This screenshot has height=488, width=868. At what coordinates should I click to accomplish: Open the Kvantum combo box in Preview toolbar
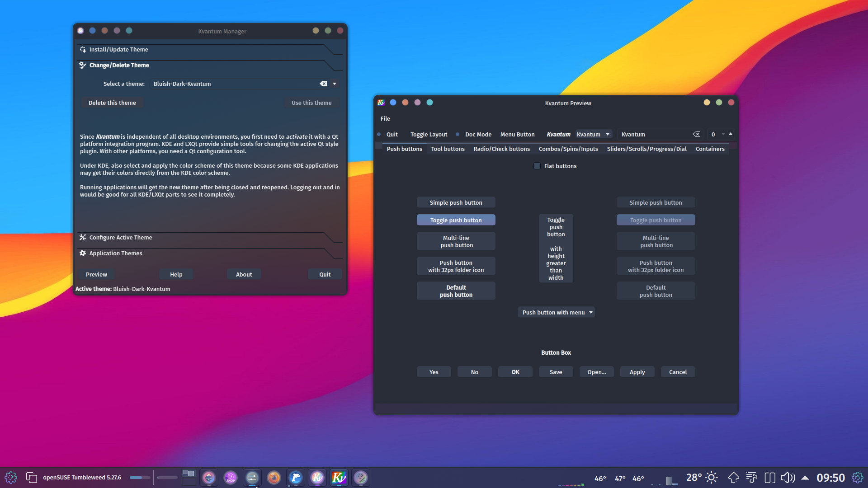(x=593, y=134)
